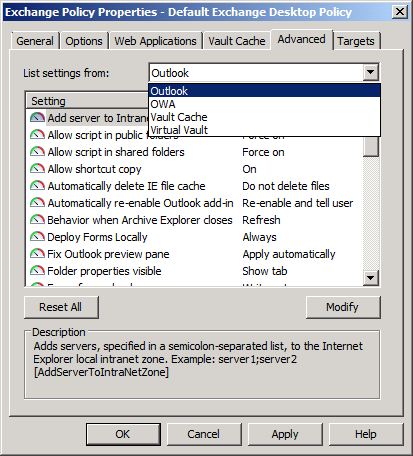Click gauge icon beside Allow shortcut copy
This screenshot has width=413, height=456.
[x=37, y=169]
